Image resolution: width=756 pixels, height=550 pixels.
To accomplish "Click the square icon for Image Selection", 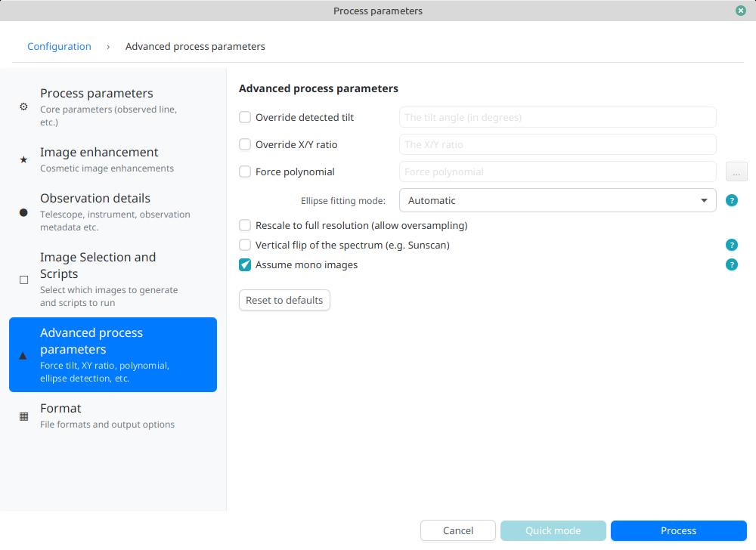I will click(x=23, y=280).
